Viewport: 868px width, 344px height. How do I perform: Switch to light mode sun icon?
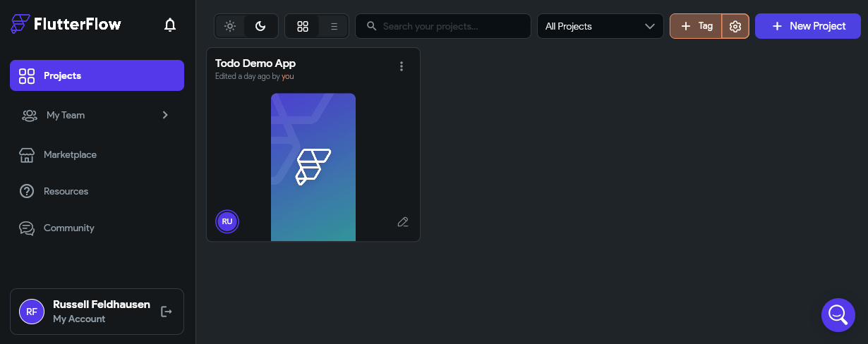230,26
